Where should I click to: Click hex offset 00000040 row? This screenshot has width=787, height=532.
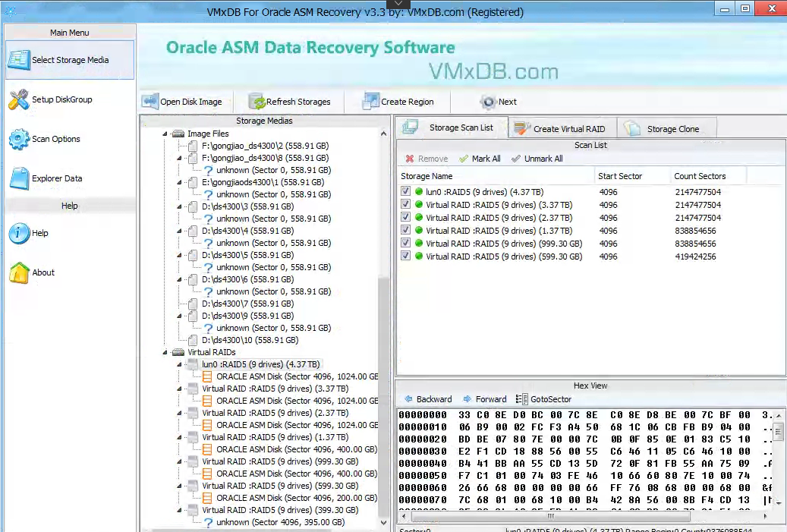[x=584, y=463]
